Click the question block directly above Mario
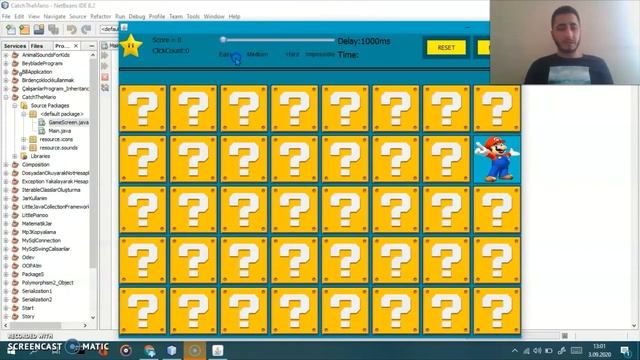 tap(497, 108)
